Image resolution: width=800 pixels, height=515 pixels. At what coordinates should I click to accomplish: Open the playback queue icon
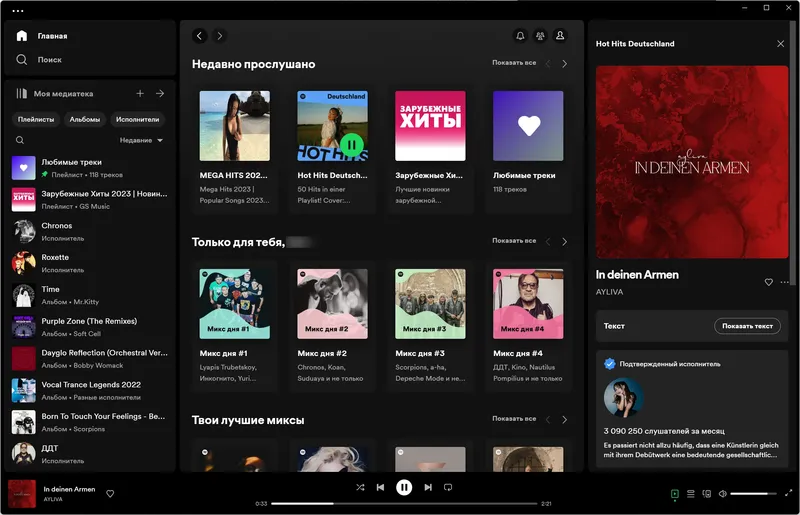point(690,494)
